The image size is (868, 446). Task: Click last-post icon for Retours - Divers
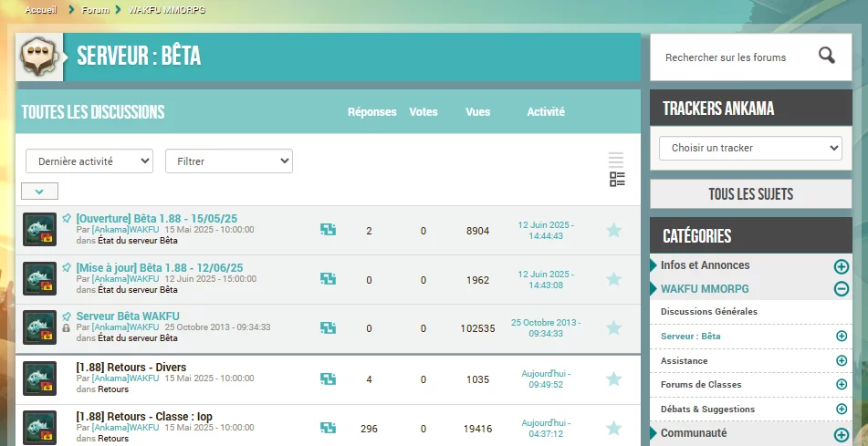coord(328,379)
